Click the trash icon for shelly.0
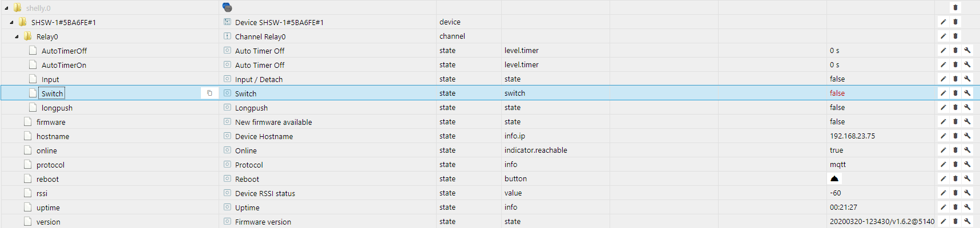Image resolution: width=980 pixels, height=228 pixels. [955, 7]
